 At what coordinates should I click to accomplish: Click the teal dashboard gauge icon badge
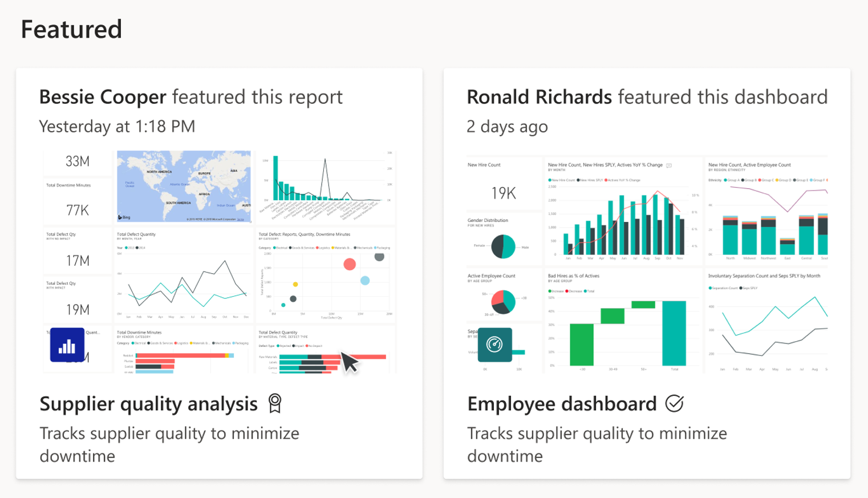click(x=494, y=345)
